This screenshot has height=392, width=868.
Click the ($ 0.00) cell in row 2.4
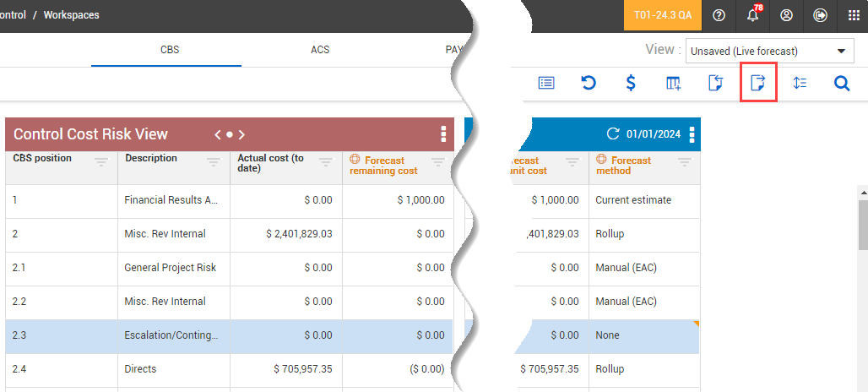[398, 369]
